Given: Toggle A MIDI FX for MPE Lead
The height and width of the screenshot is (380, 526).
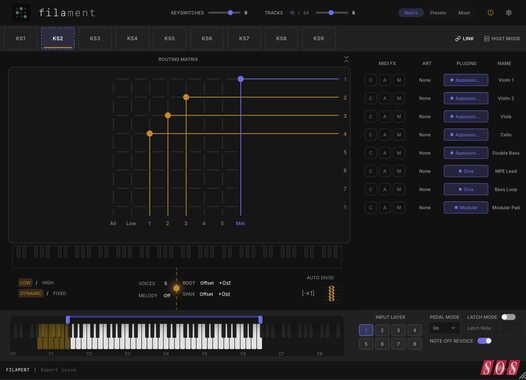Looking at the screenshot, I should 385,171.
